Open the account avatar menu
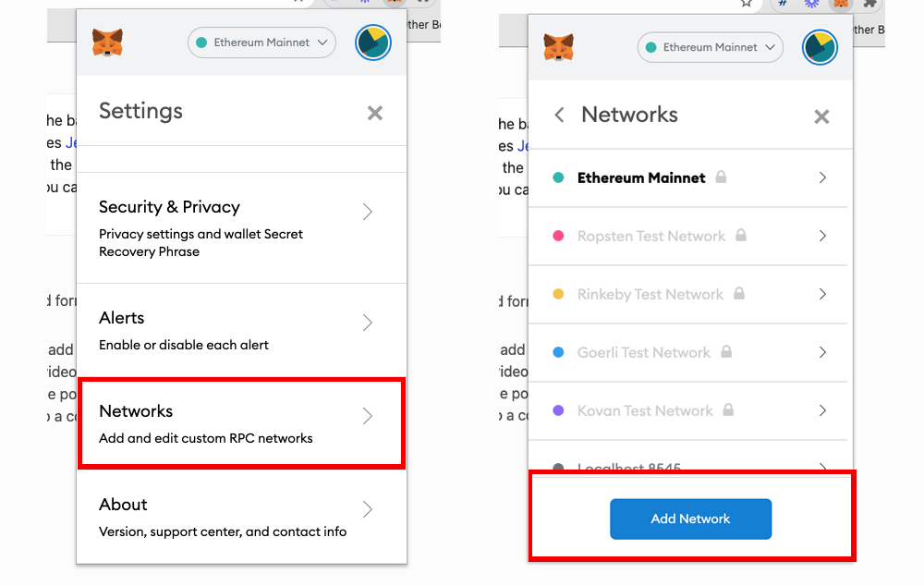 tap(373, 42)
